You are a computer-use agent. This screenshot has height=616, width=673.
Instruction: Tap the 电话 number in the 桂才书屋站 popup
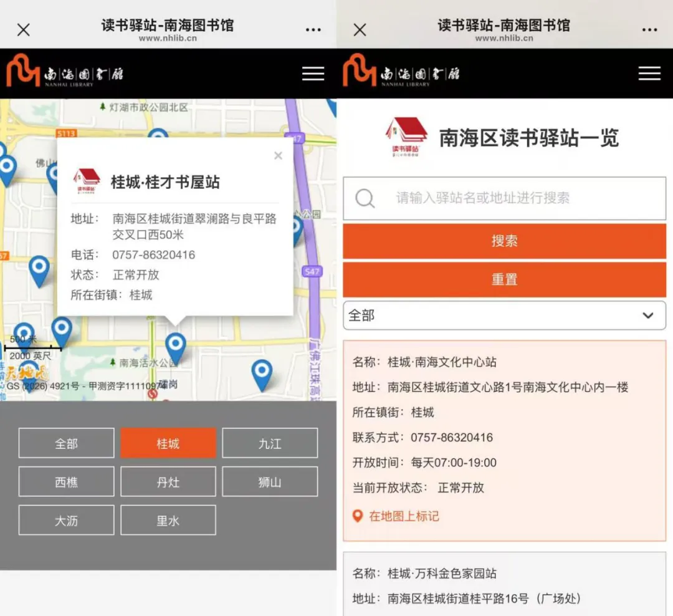click(154, 255)
